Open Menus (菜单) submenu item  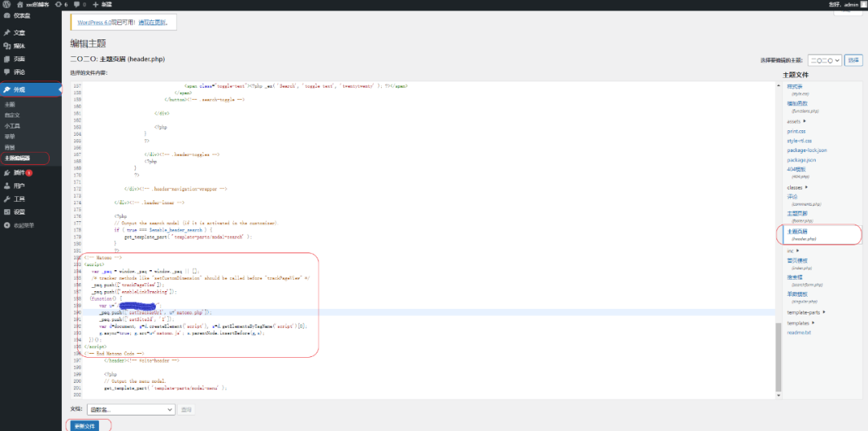tap(10, 136)
